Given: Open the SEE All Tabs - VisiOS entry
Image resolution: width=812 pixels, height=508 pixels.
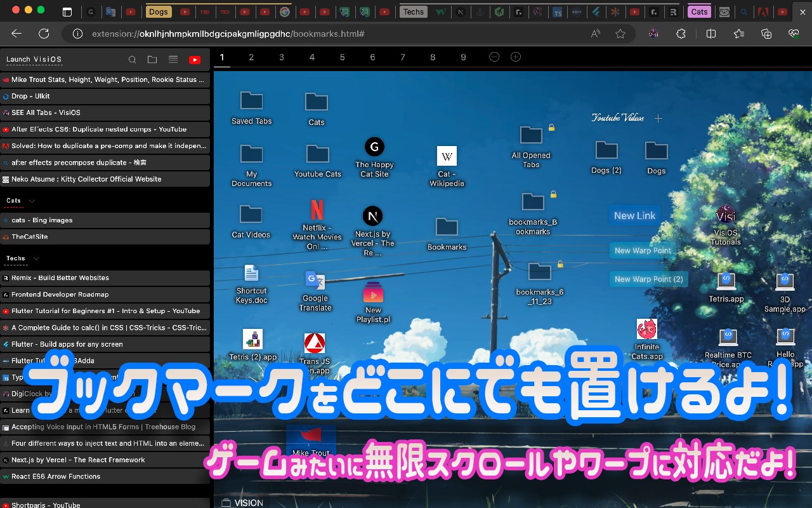Looking at the screenshot, I should coord(105,113).
